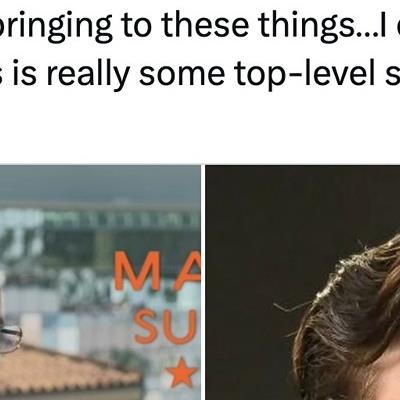Click the terracotta tiled roof in the photo
The height and width of the screenshot is (400, 400).
pos(67,370)
